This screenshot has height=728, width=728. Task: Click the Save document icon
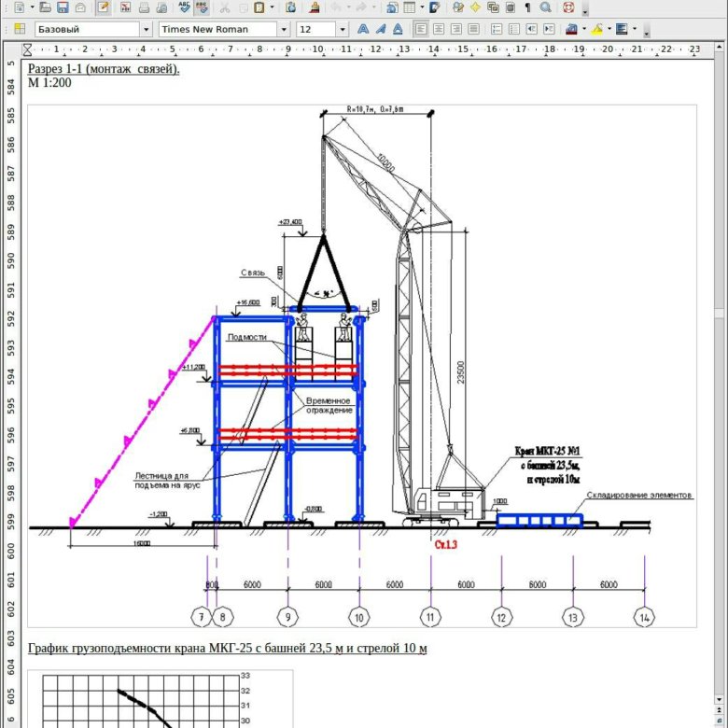[x=63, y=7]
